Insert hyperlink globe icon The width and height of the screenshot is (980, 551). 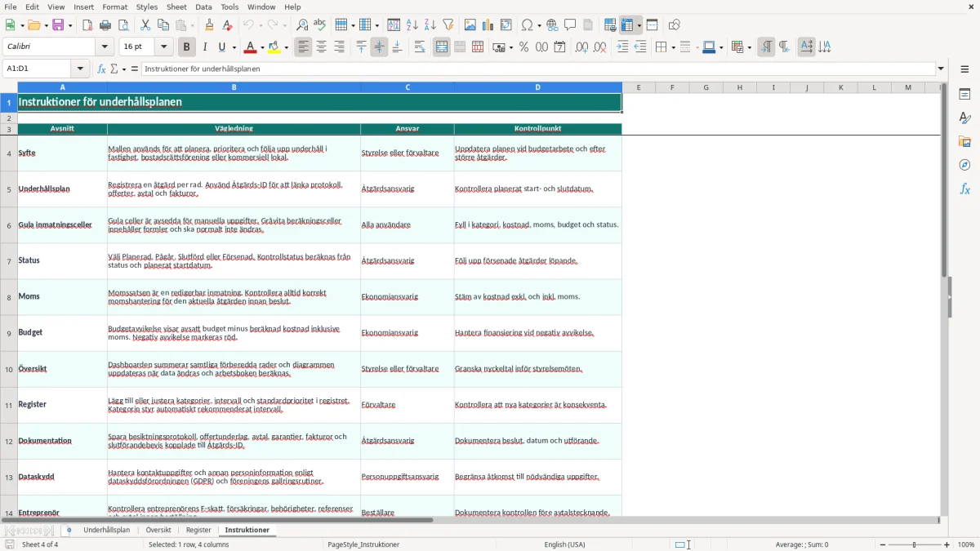[552, 25]
